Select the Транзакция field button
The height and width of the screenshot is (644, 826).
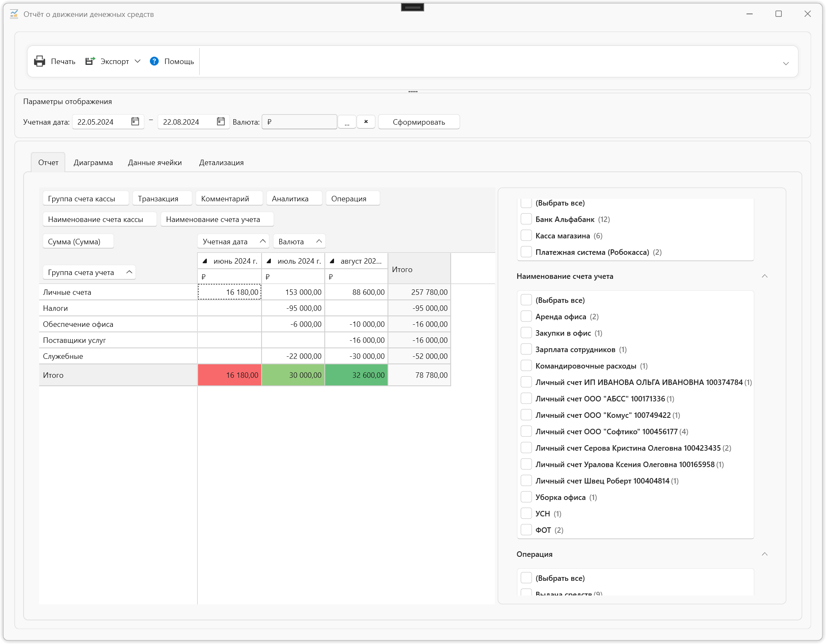click(162, 198)
